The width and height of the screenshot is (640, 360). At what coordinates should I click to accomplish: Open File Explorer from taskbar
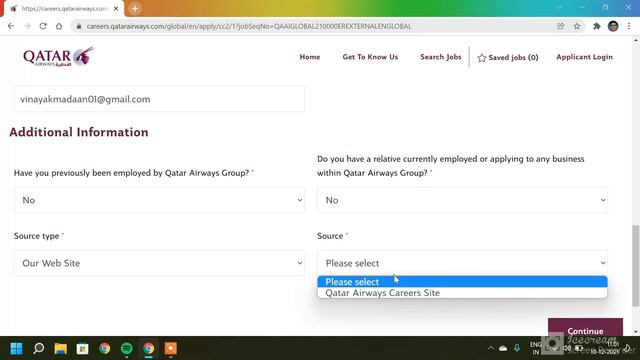click(x=60, y=348)
